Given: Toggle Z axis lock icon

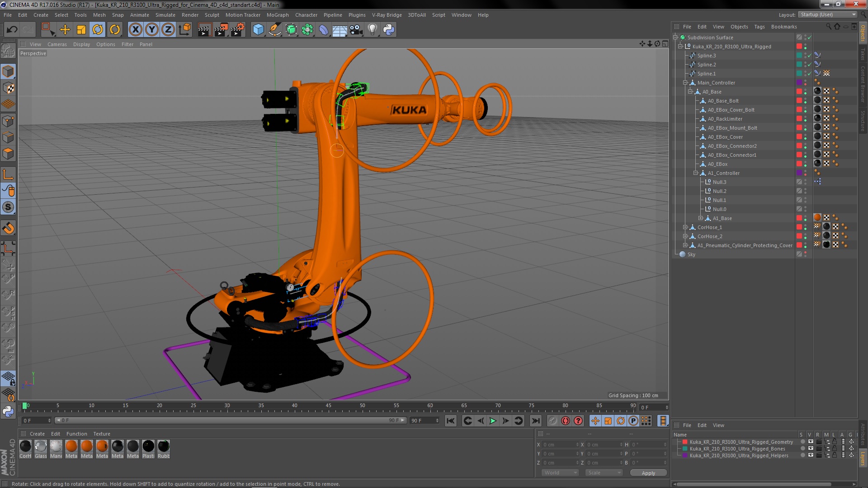Looking at the screenshot, I should [x=168, y=30].
